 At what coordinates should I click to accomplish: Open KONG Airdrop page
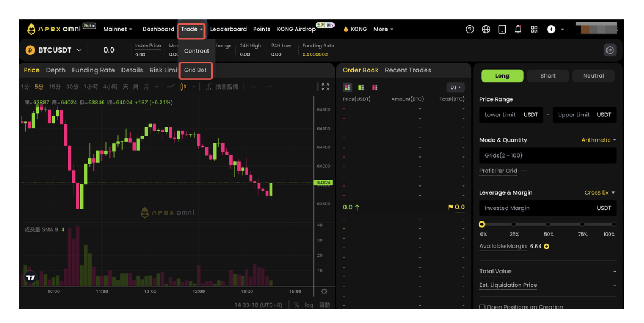pos(296,29)
